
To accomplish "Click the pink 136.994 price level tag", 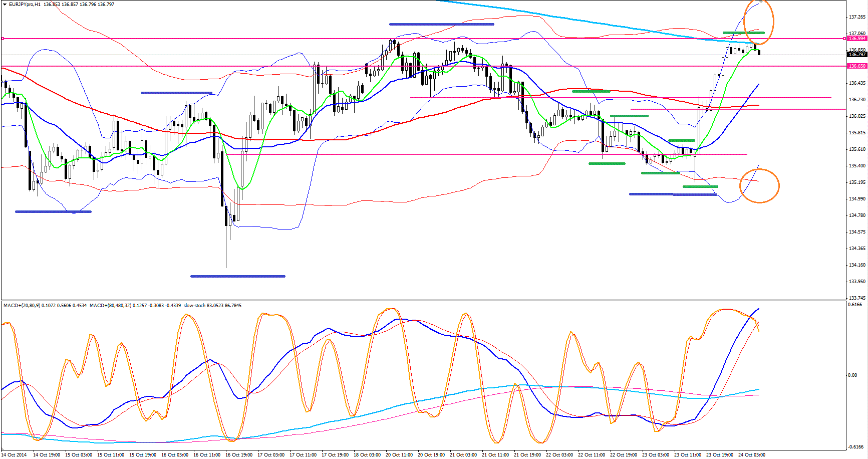I will click(x=857, y=39).
